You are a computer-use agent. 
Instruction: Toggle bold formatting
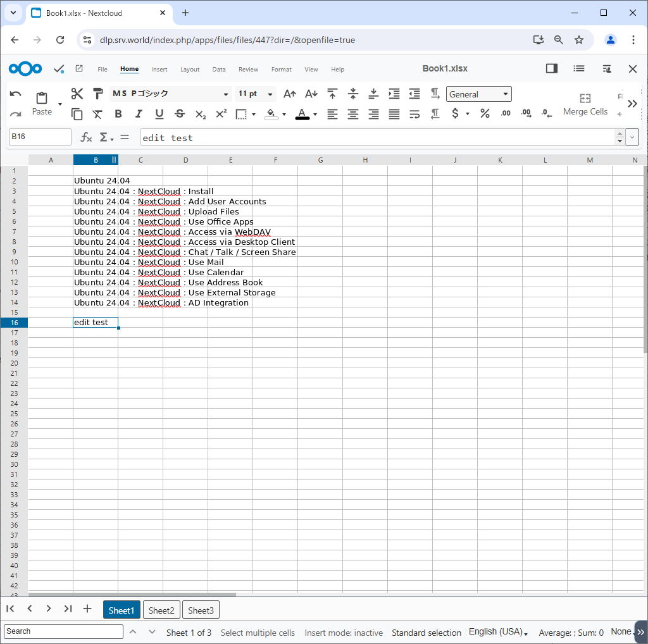[118, 114]
